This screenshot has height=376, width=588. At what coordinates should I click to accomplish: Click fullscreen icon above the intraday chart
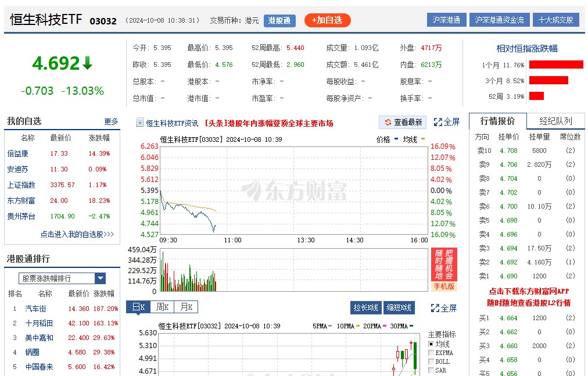[x=436, y=123]
